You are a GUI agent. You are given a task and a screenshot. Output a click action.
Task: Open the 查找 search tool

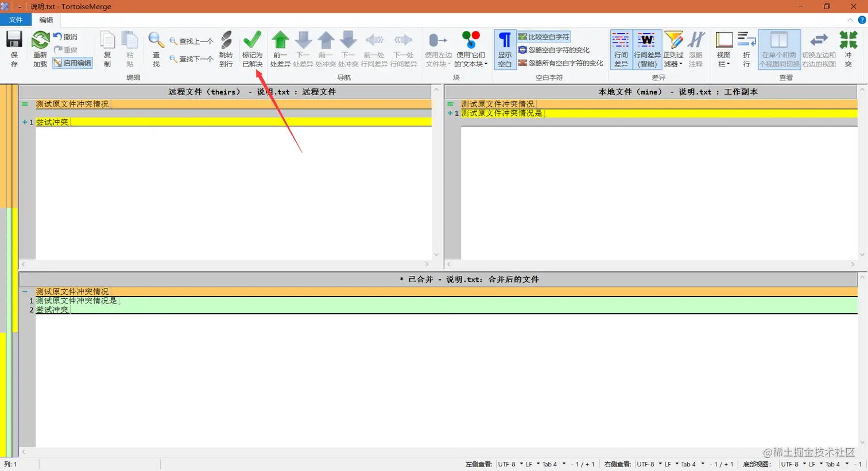coord(156,49)
